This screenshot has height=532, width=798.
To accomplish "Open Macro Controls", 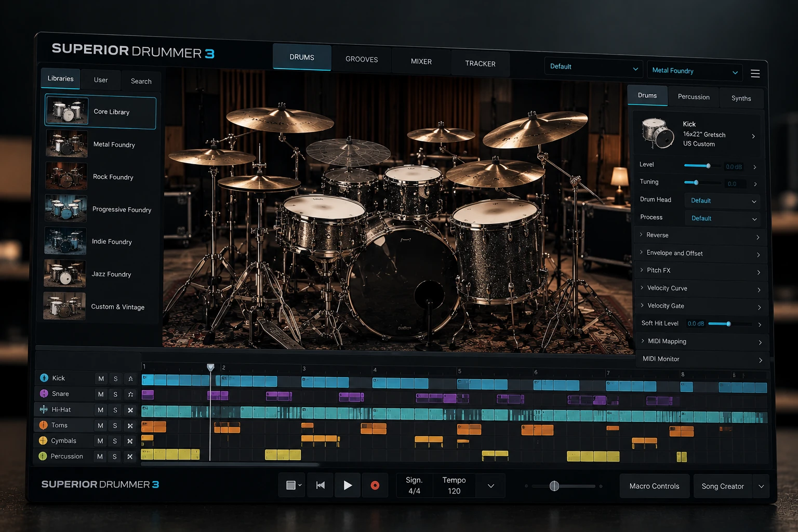I will 655,486.
